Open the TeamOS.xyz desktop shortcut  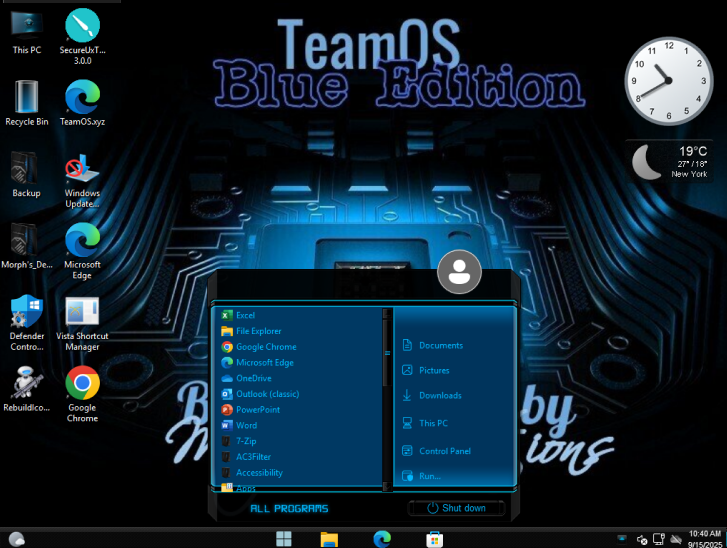click(82, 103)
